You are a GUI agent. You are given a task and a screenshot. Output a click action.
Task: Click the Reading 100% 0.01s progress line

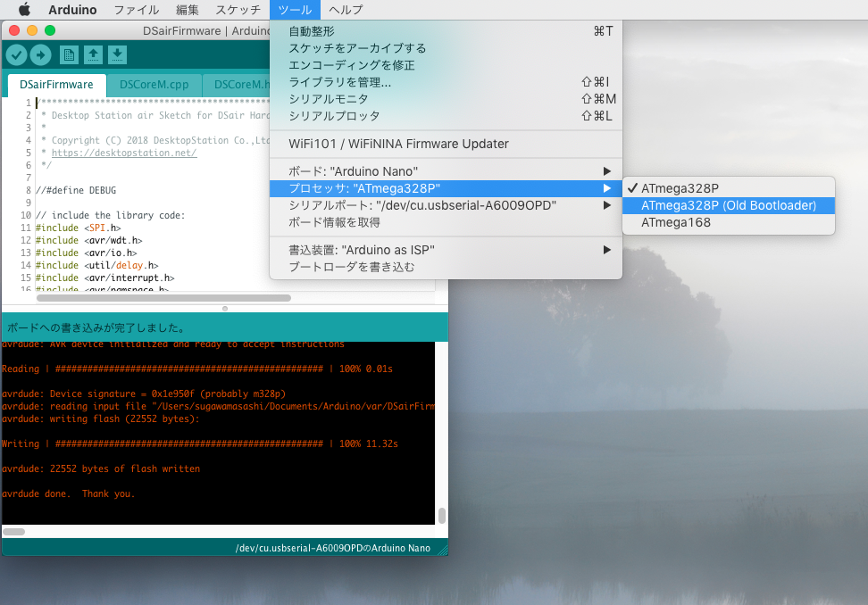click(x=197, y=369)
